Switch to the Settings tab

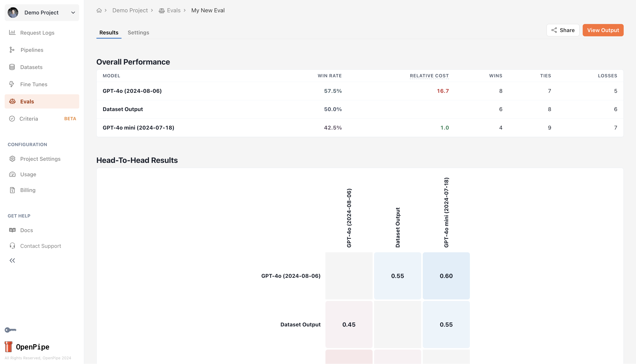(138, 32)
